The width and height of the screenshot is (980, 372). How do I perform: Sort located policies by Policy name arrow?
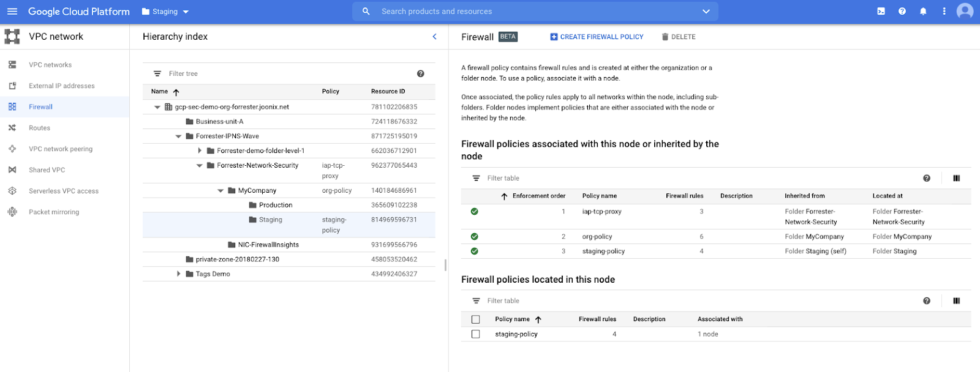tap(538, 319)
